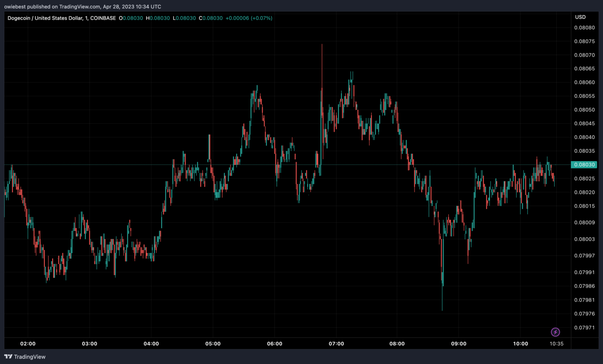The height and width of the screenshot is (364, 603).
Task: Click the TradingView logo icon at bottom
Action: click(x=8, y=357)
